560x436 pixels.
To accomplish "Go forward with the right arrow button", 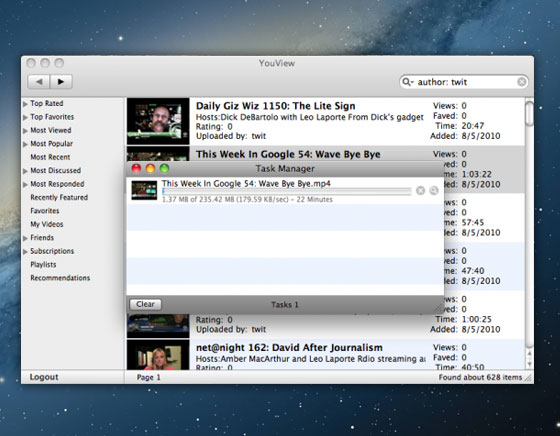I will click(61, 81).
